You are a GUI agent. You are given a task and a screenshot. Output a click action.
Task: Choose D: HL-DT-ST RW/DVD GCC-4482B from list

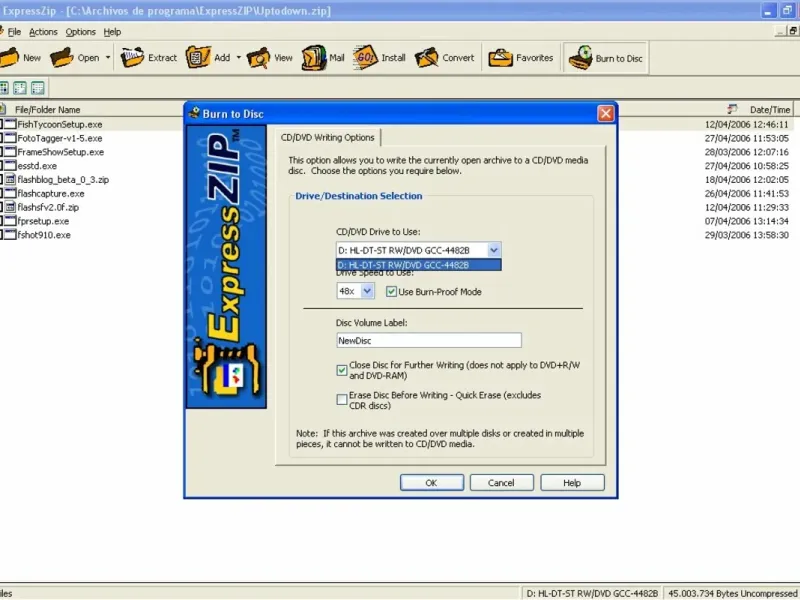click(418, 265)
